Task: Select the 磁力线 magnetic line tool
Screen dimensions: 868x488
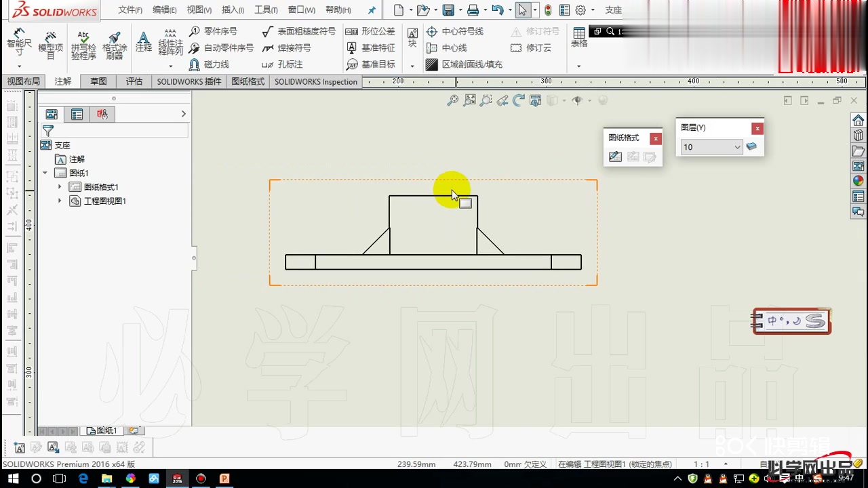Action: [x=210, y=64]
